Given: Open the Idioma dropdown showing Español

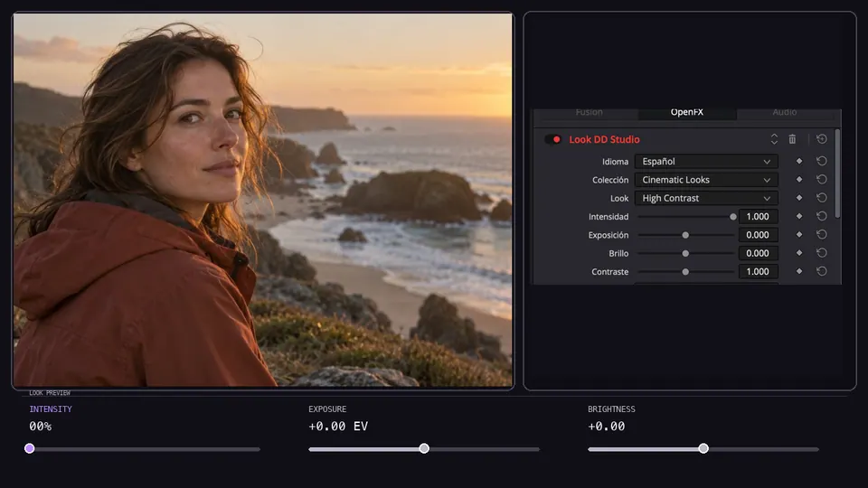Looking at the screenshot, I should point(706,161).
